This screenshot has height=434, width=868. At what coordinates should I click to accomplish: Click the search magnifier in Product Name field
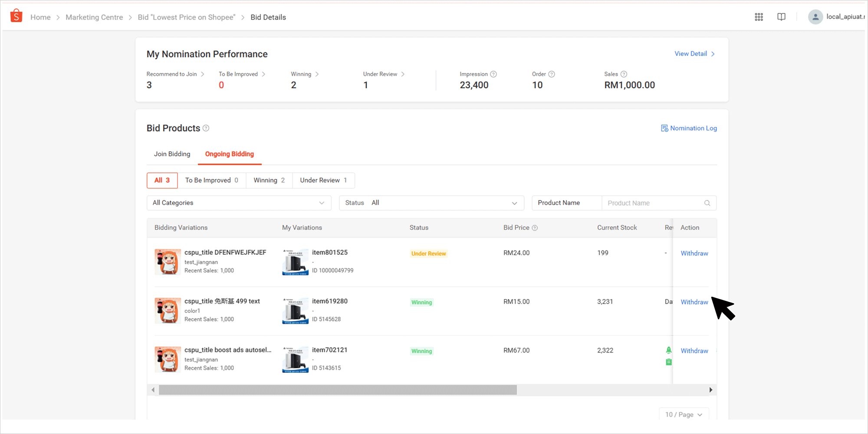pos(707,203)
